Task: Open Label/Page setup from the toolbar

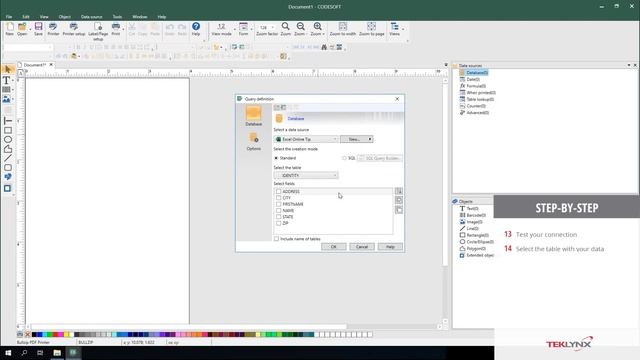Action: point(98,27)
